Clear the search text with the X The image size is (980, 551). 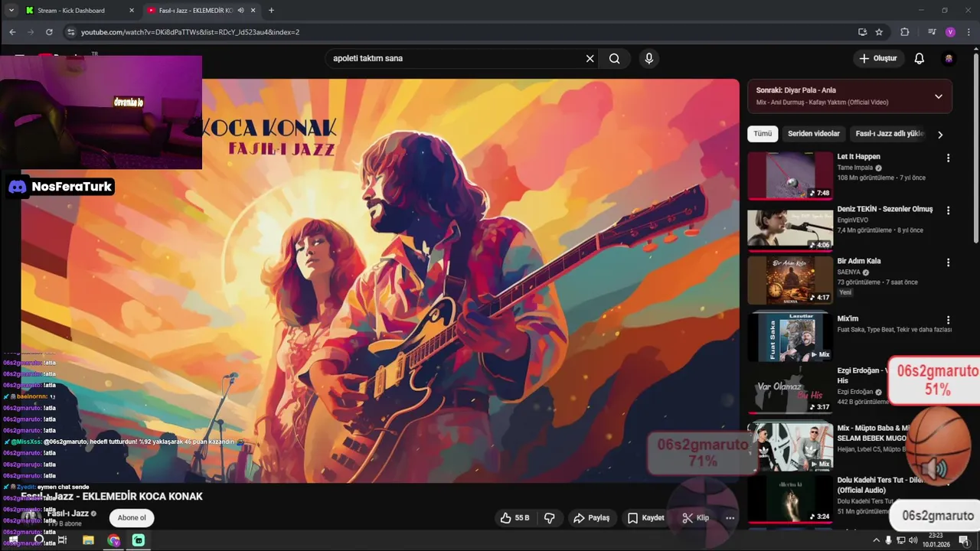pyautogui.click(x=590, y=58)
